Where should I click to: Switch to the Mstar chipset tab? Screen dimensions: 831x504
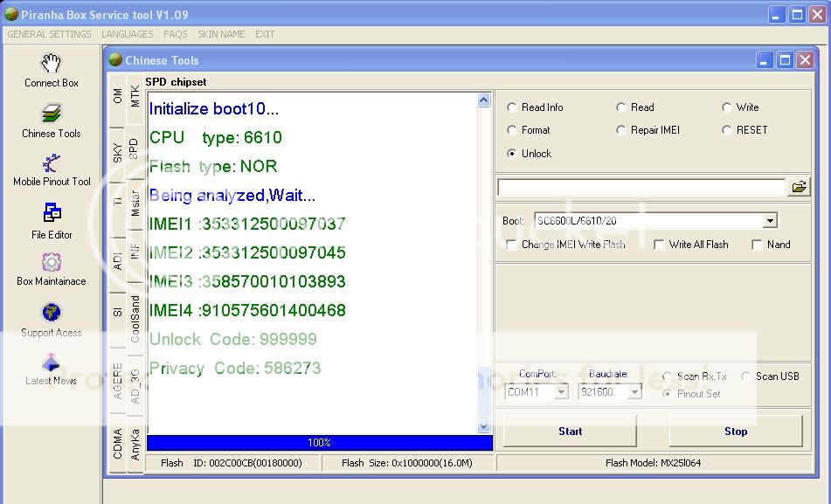(x=135, y=203)
